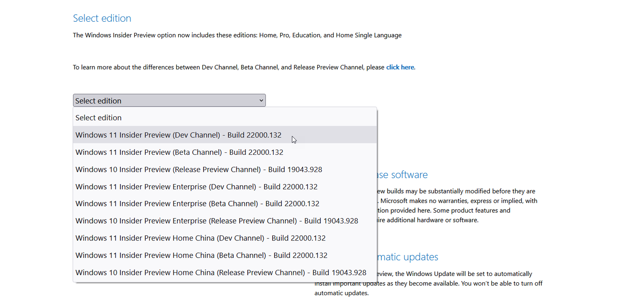Image resolution: width=644 pixels, height=300 pixels.
Task: Select Windows 11 Insider Preview Home China (Dev Channel)
Action: [x=225, y=238]
